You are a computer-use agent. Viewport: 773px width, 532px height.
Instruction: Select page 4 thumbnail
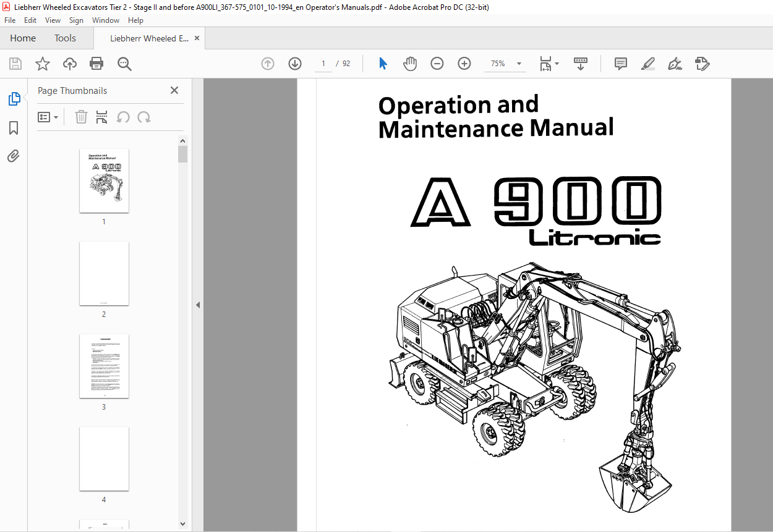[x=104, y=459]
